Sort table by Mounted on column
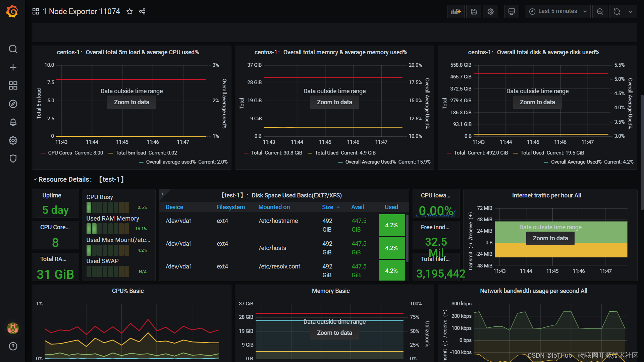The image size is (644, 362). 274,207
